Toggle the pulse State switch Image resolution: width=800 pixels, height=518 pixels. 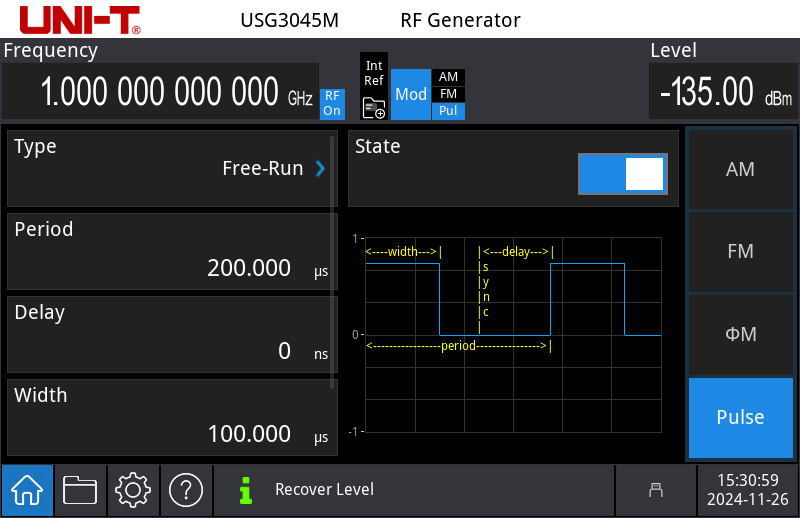tap(622, 174)
